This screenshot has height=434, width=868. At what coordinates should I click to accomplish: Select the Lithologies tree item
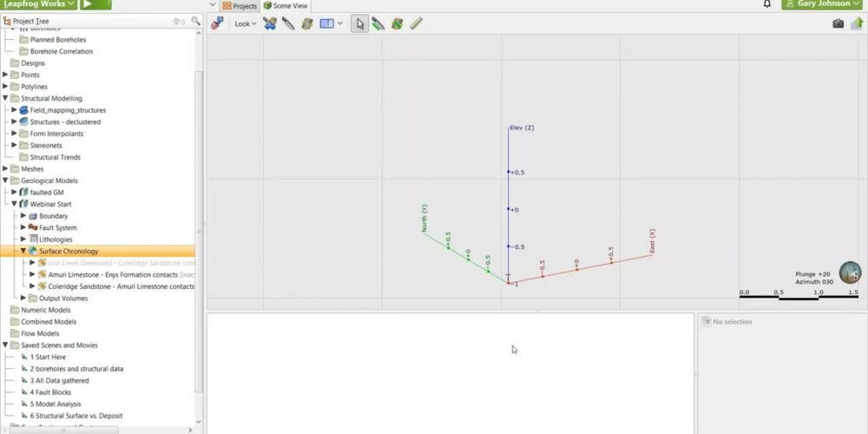point(56,239)
